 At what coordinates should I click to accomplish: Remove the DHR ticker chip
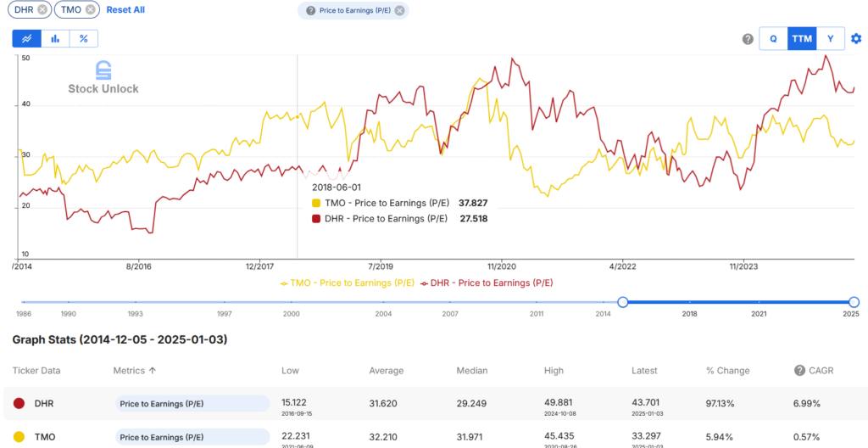click(43, 9)
